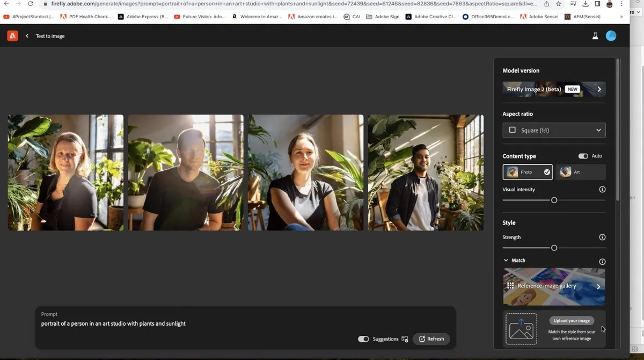Click the Visual intensity info icon

click(x=602, y=190)
